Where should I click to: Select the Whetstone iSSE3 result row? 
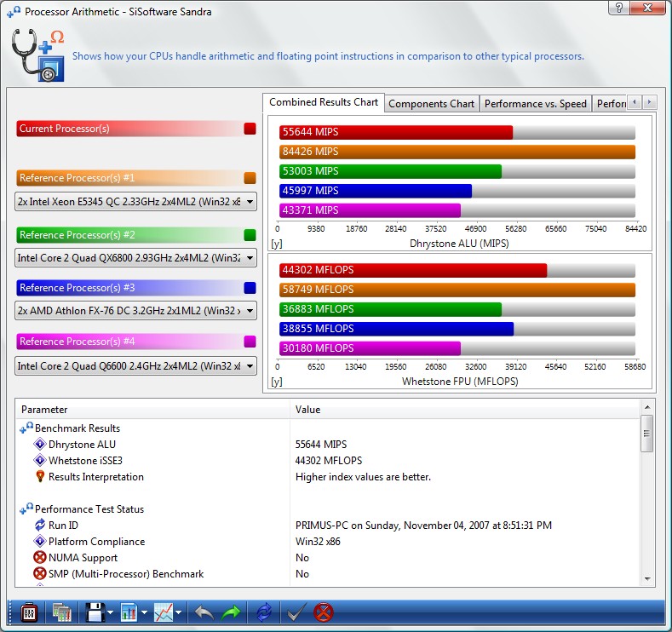click(328, 461)
